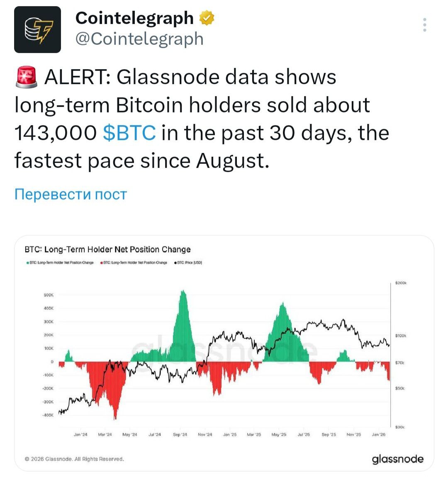Click the 500K left axis label
Image resolution: width=448 pixels, height=477 pixels.
49,295
